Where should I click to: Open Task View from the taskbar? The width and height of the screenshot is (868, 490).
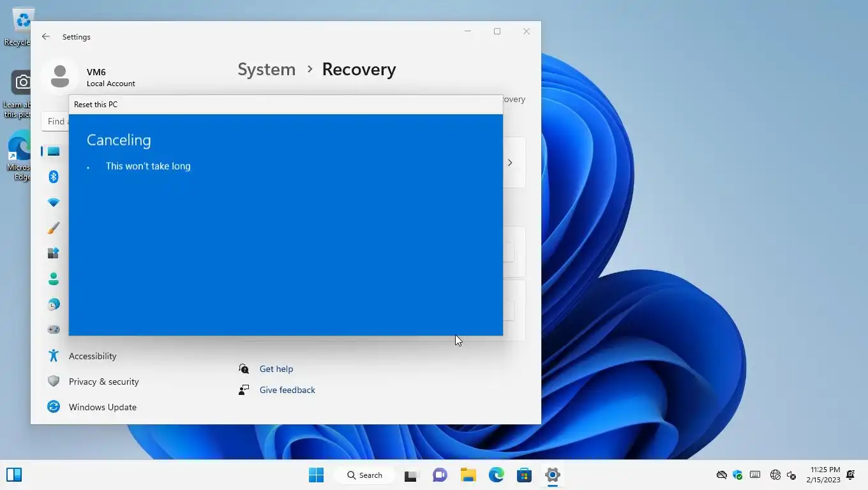tap(410, 475)
